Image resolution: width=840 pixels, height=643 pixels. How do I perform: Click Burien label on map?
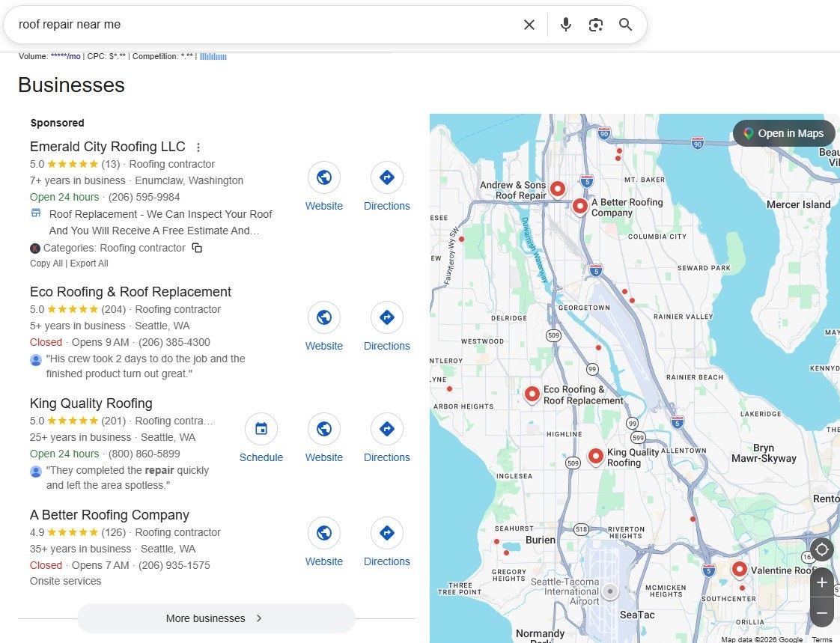click(x=541, y=540)
